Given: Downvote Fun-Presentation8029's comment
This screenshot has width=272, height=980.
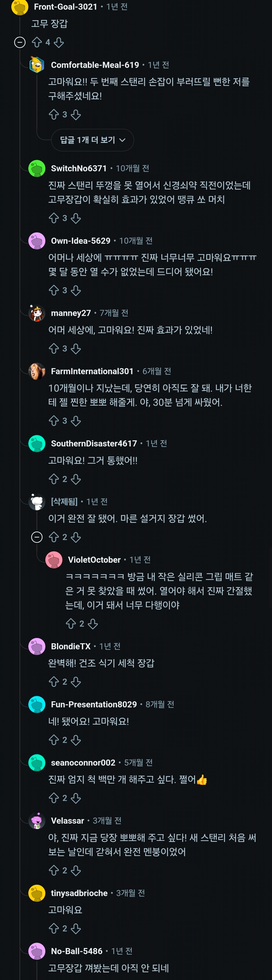Looking at the screenshot, I should pyautogui.click(x=76, y=740).
